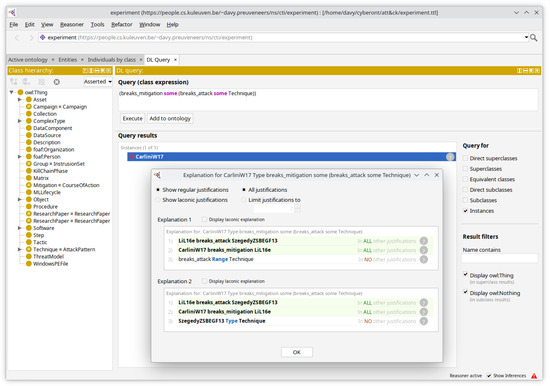Click help icon for CarliniW17 breaks_mitigation in Explanation 1
550x386 pixels.
click(424, 250)
